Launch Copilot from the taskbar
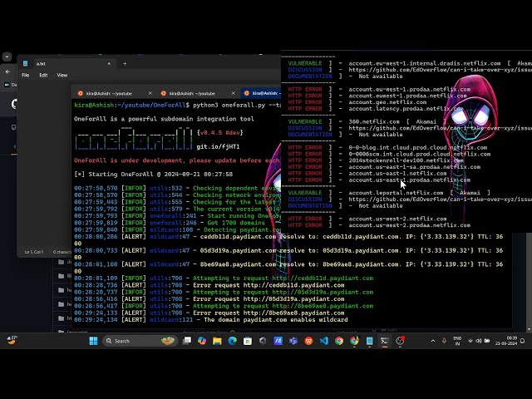532x399 pixels. coord(202,341)
